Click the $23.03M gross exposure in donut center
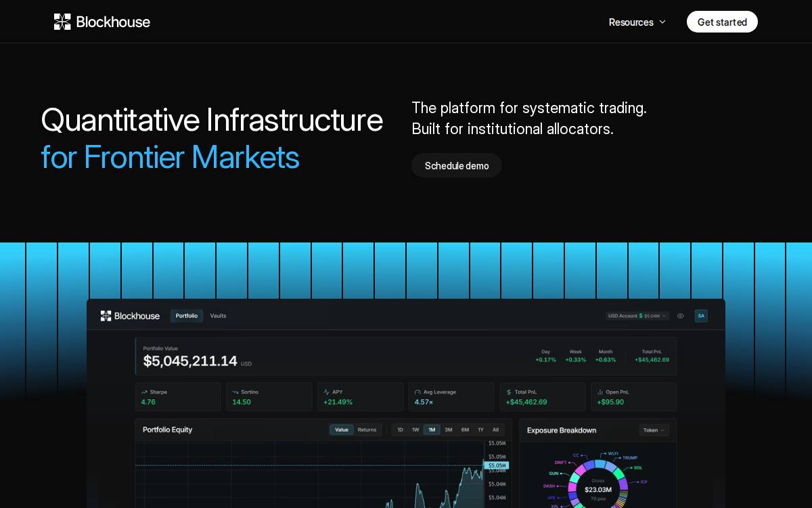The width and height of the screenshot is (812, 508). (598, 489)
